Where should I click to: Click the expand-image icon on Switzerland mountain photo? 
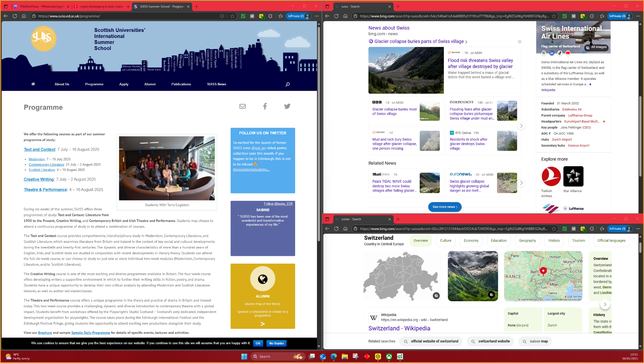click(491, 294)
